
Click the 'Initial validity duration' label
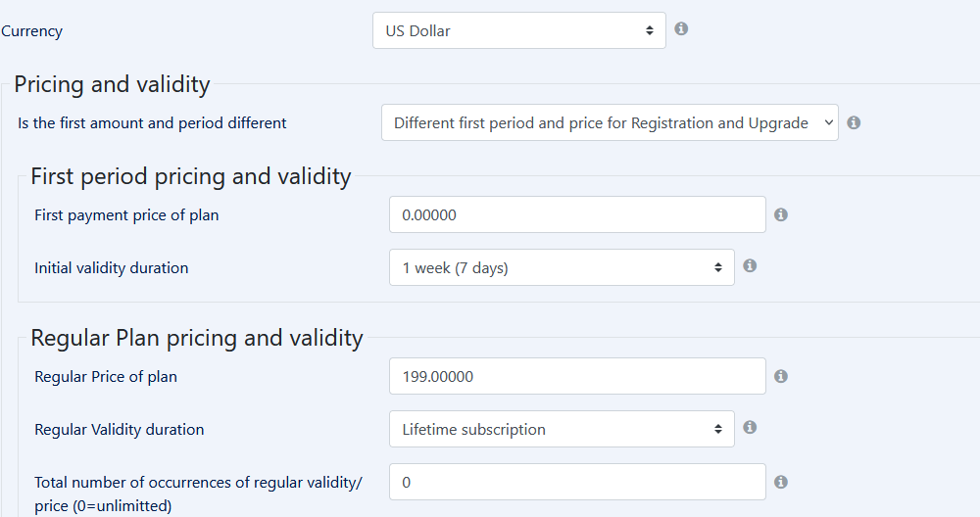pos(111,267)
